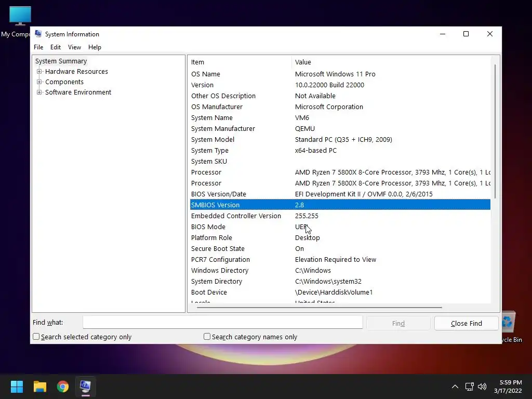Select the Version row

pyautogui.click(x=340, y=85)
